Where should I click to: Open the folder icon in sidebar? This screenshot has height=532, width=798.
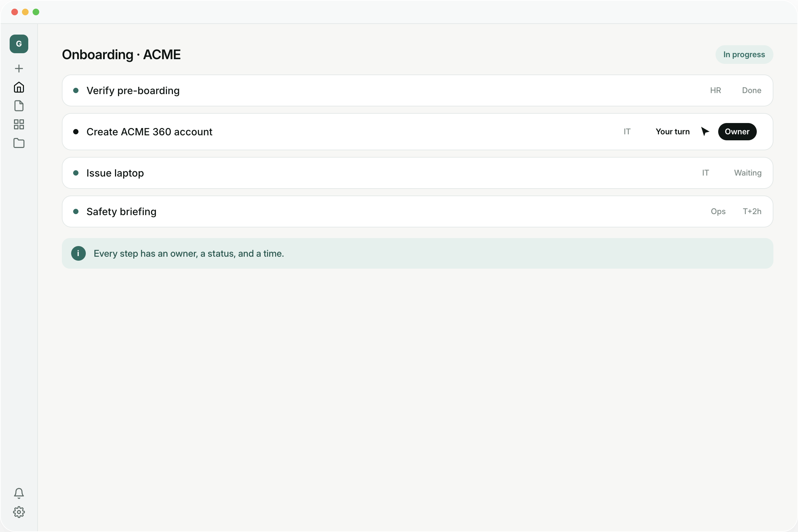19,143
